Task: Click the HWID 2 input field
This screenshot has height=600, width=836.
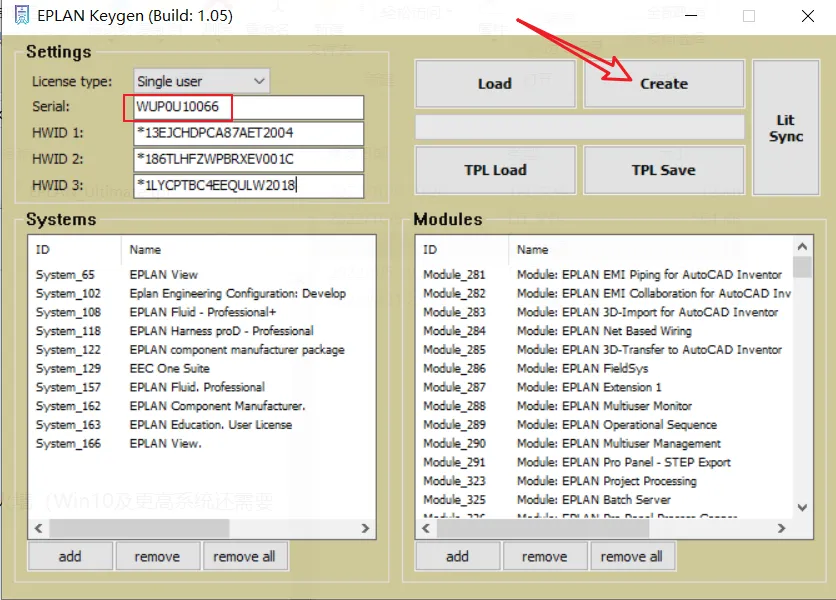Action: 248,159
